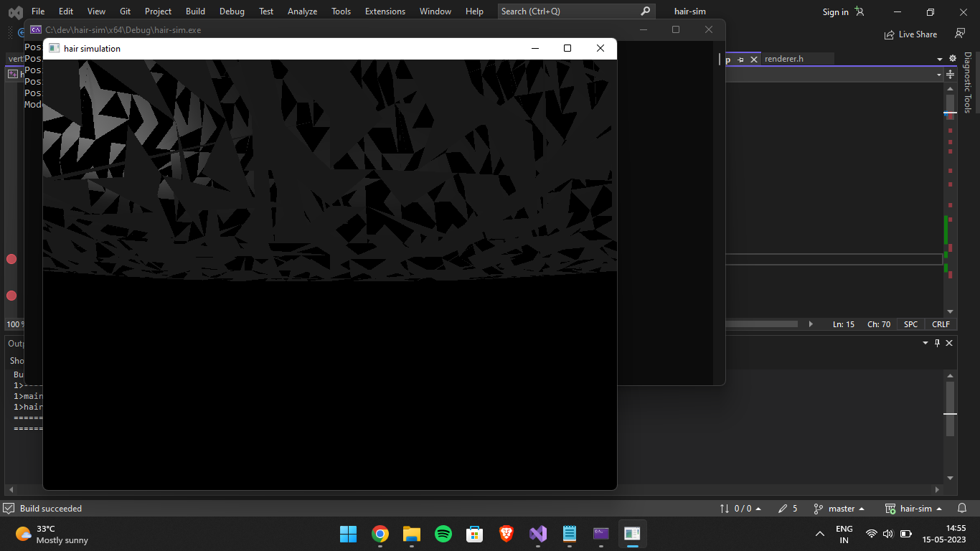Open Spotify from the taskbar
Image resolution: width=980 pixels, height=551 pixels.
point(443,534)
